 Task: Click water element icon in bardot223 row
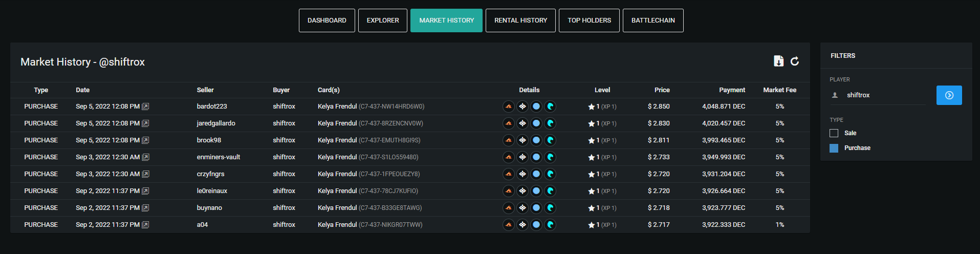(550, 107)
